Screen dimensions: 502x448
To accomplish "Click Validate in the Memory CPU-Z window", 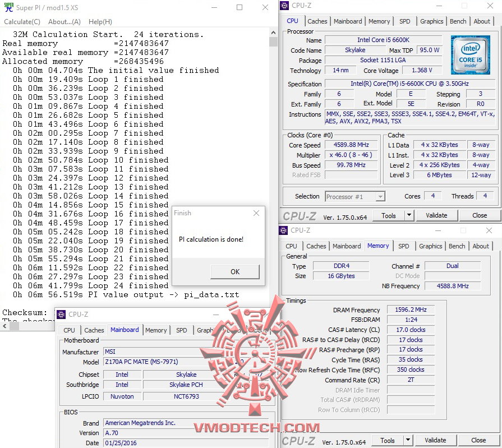I will (435, 441).
